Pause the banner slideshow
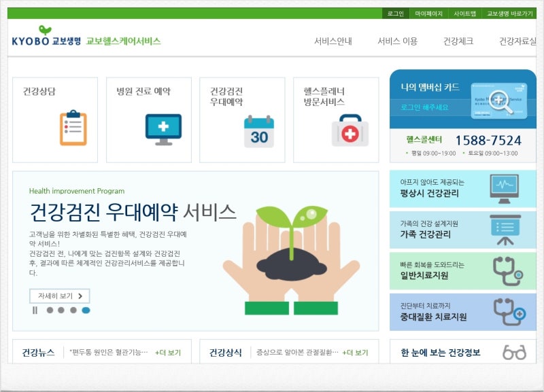 (x=35, y=310)
